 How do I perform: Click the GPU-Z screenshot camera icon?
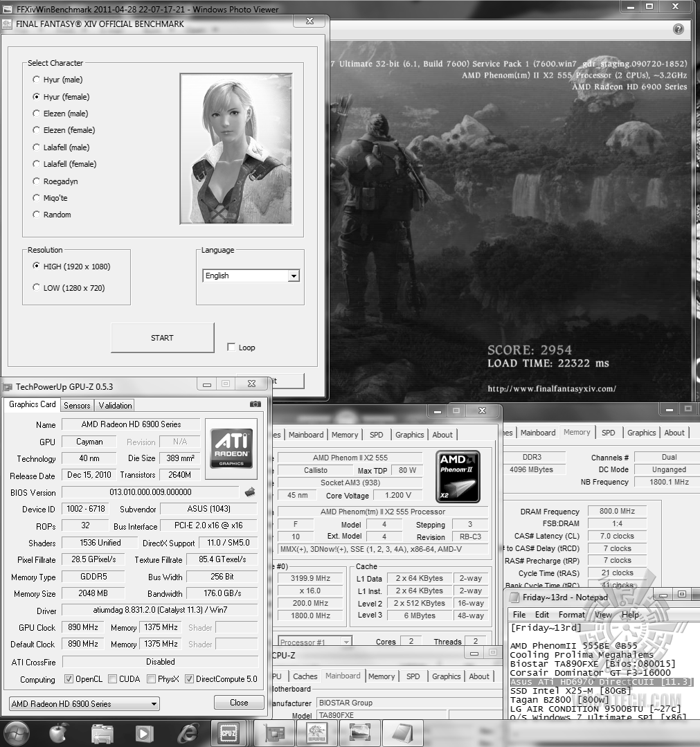point(255,404)
